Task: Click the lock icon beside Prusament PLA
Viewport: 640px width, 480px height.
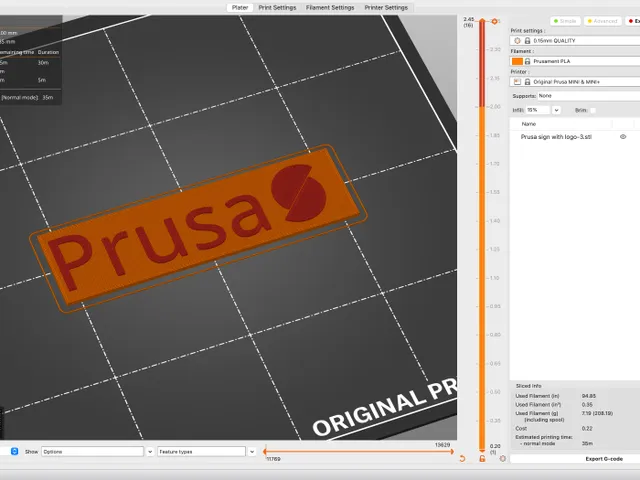Action: [x=527, y=61]
